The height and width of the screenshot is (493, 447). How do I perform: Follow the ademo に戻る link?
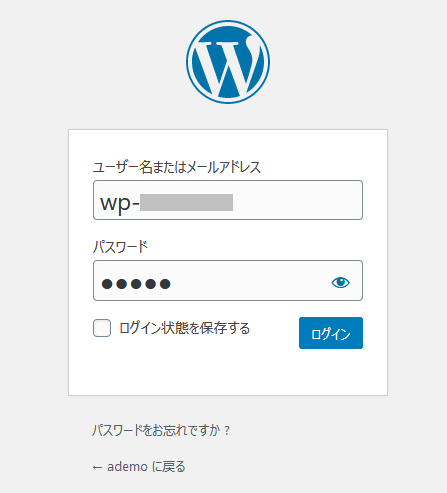[139, 467]
